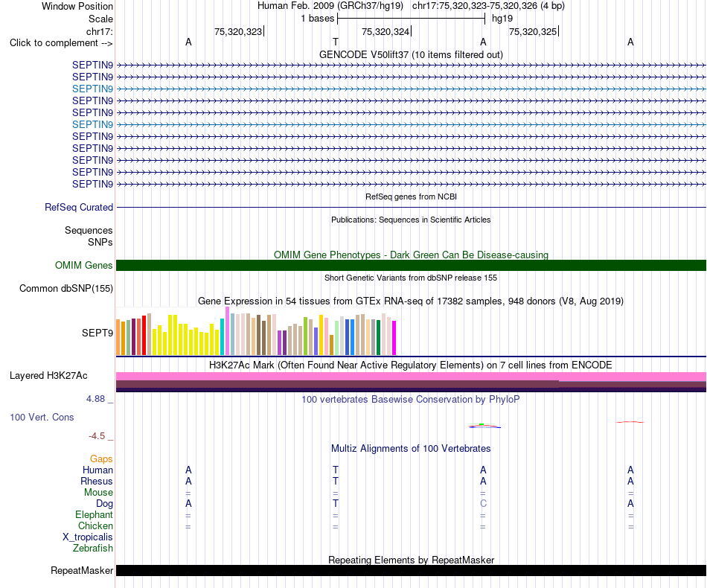Click the Elephant alignment row label
The width and height of the screenshot is (707, 588).
95,514
